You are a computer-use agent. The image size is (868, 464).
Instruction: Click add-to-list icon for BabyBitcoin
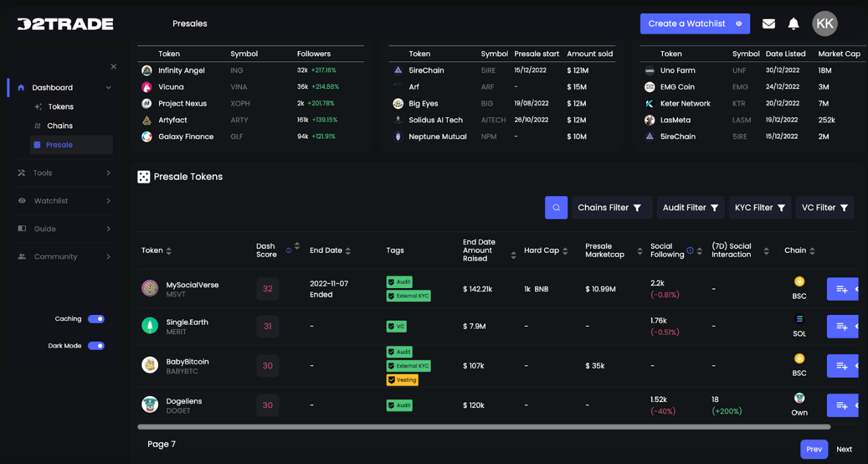click(x=842, y=366)
